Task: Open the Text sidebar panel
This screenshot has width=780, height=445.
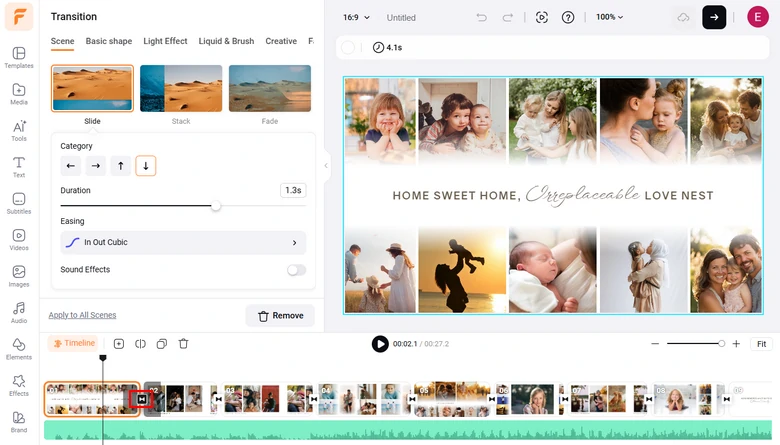Action: 19,167
